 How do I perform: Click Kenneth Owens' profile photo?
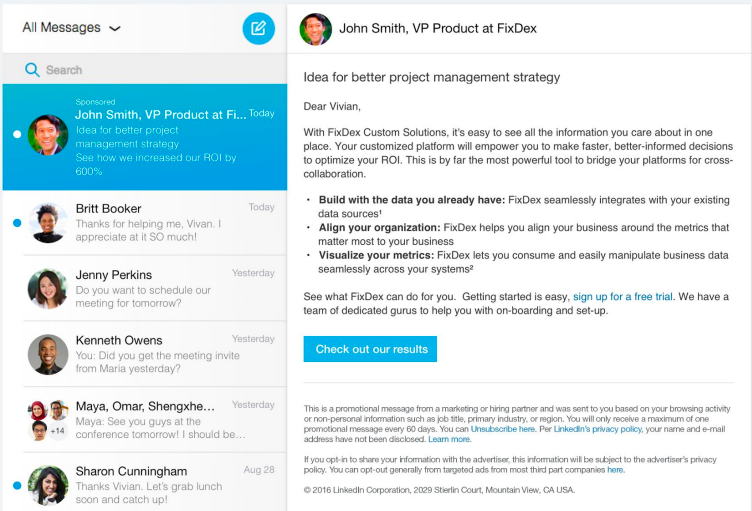48,354
